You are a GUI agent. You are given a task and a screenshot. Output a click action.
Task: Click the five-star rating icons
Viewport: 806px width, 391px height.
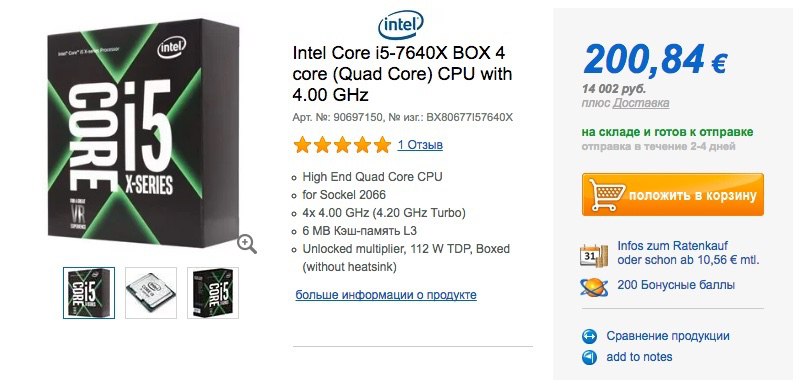342,145
